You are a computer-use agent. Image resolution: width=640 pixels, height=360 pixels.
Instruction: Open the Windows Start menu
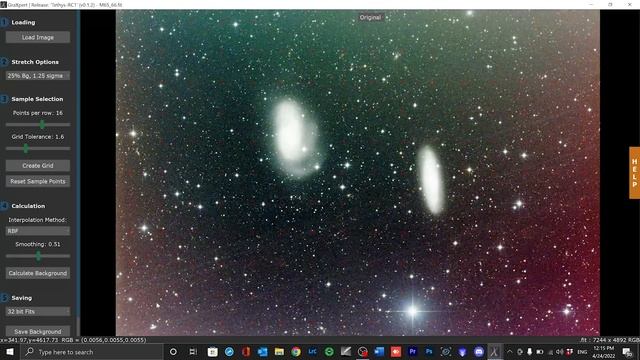[9, 352]
